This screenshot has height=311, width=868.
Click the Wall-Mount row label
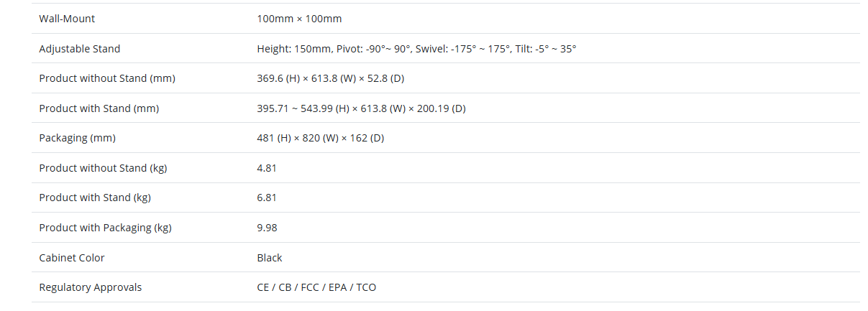click(67, 19)
